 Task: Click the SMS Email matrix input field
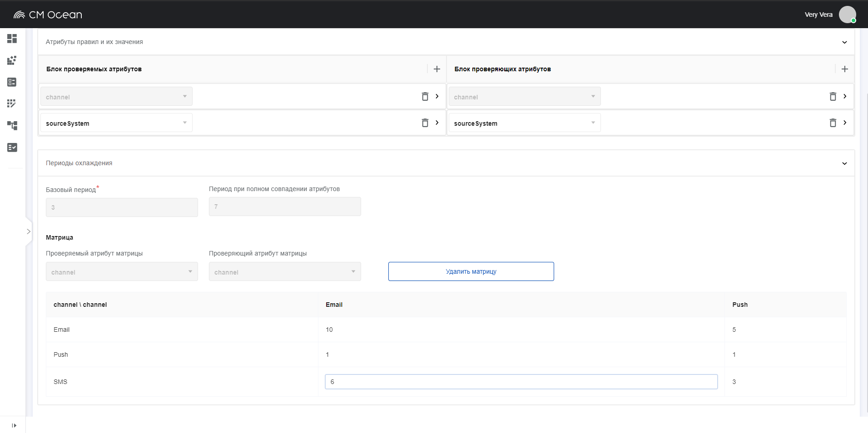tap(521, 382)
